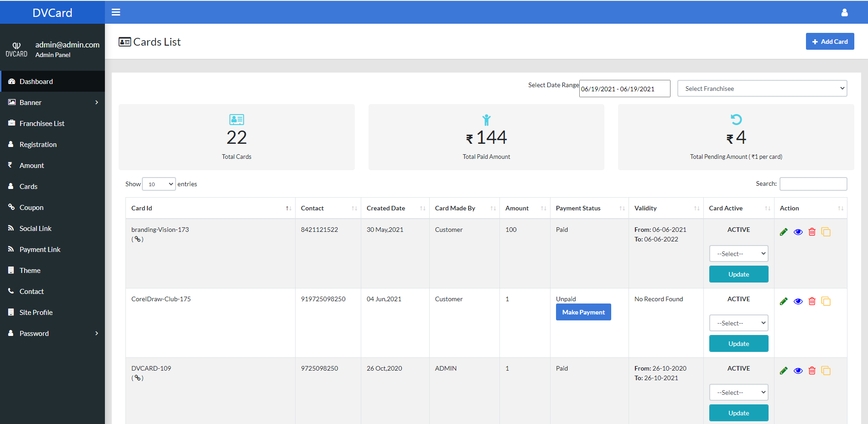The image size is (868, 424).
Task: Click Update button for branding-Vision-173
Action: [x=738, y=274]
